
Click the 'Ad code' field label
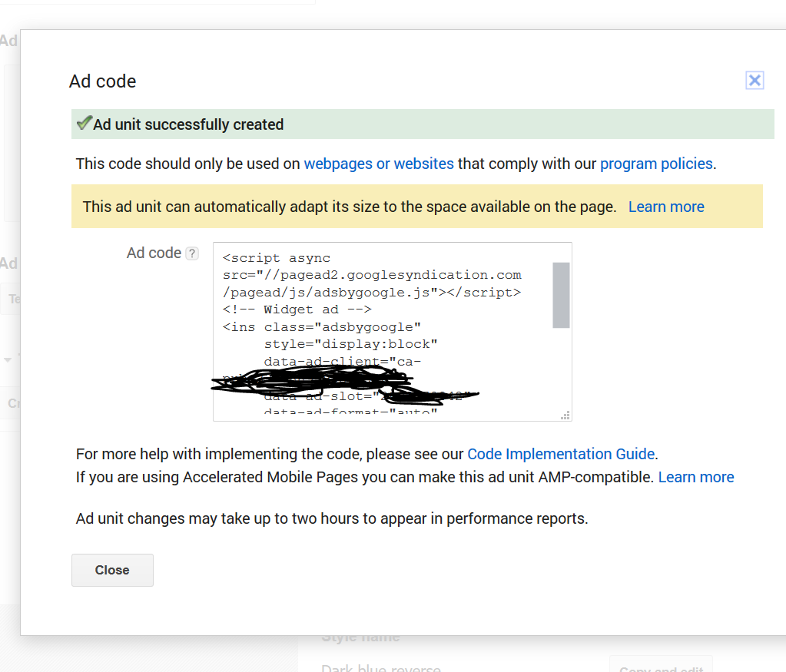click(x=154, y=253)
